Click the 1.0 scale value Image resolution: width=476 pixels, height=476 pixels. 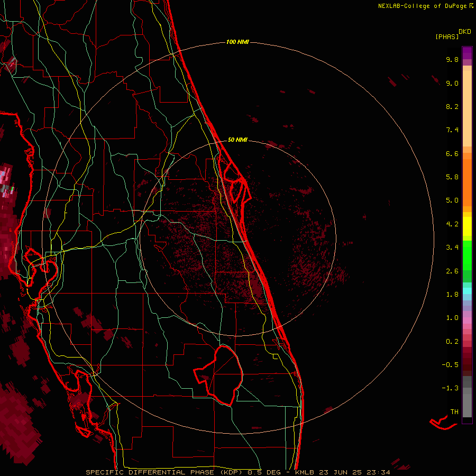point(452,318)
